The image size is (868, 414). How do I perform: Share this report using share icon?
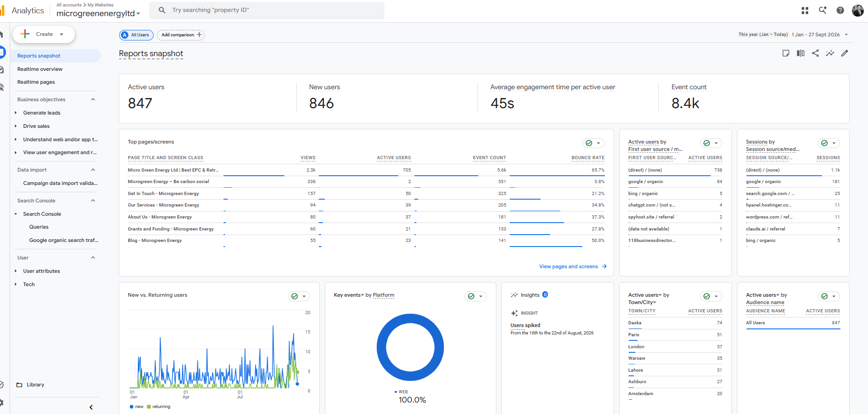click(815, 53)
